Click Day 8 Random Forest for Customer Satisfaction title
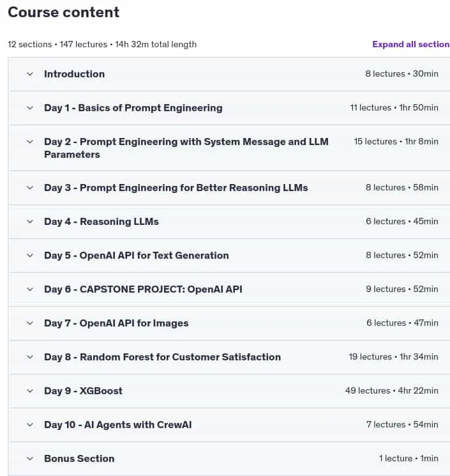This screenshot has height=476, width=450. 163,357
